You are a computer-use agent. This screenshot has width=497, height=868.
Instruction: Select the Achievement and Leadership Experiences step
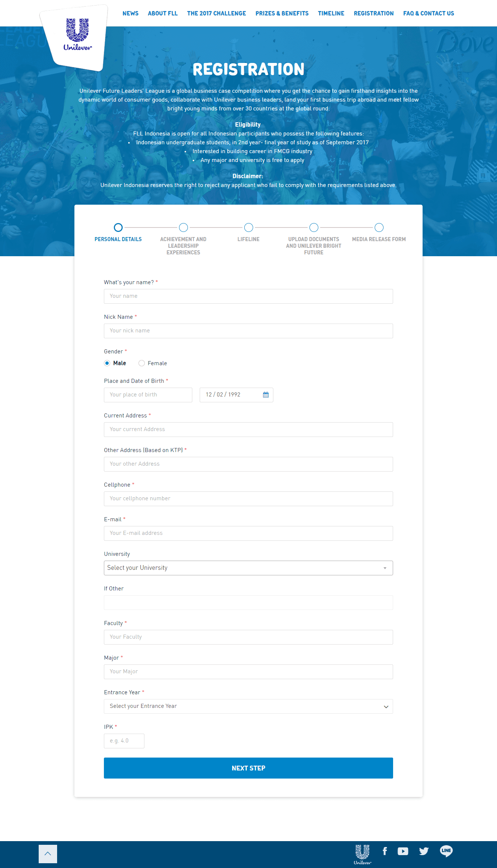pos(183,227)
